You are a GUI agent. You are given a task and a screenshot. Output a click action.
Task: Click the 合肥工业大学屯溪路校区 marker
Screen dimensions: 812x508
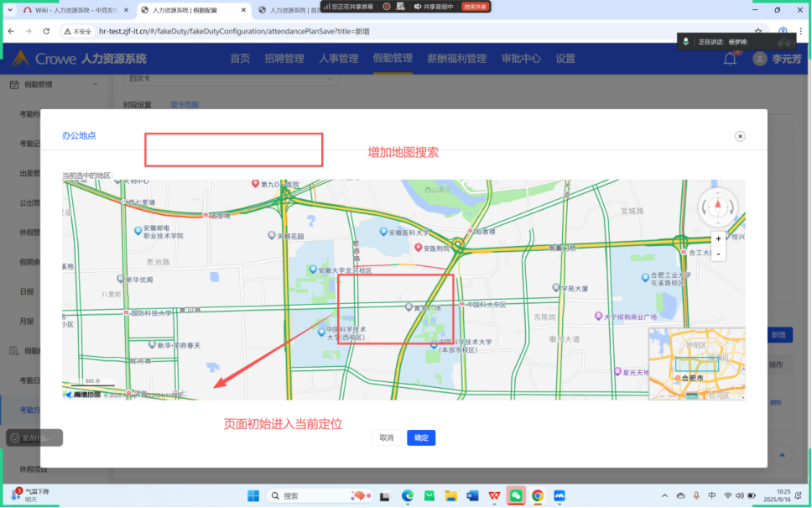(645, 277)
